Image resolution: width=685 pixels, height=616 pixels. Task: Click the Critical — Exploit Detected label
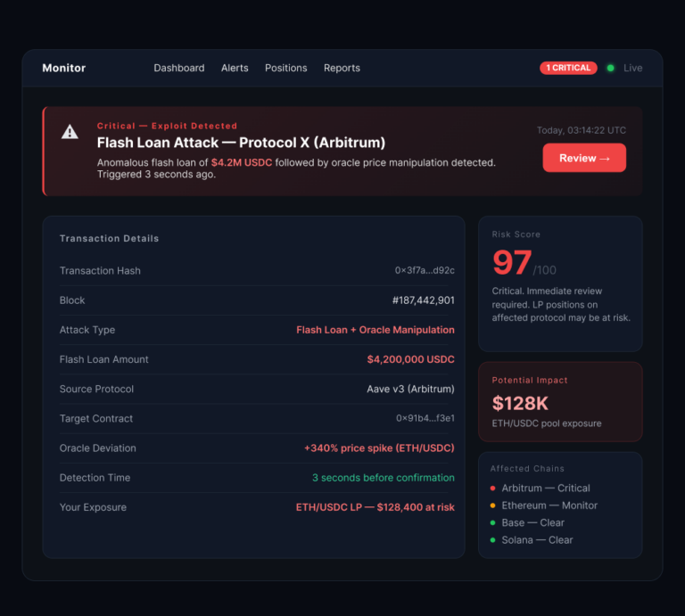(x=167, y=126)
